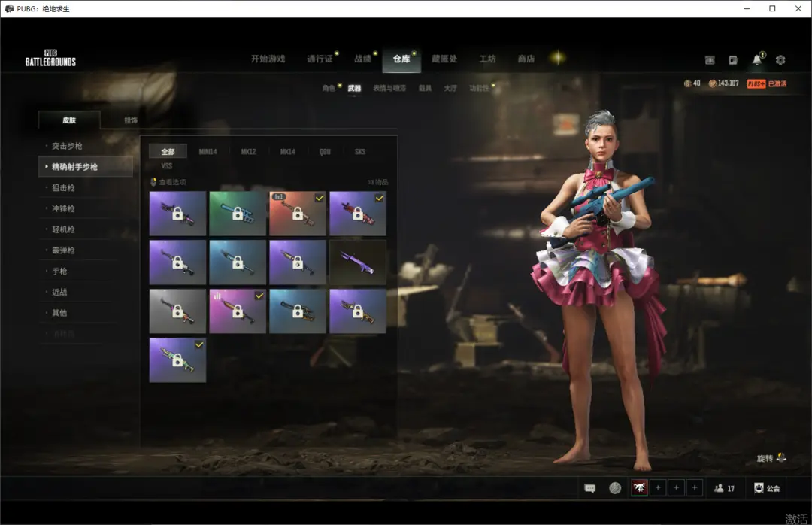
Task: Toggle the checkmark on the red-gun skin
Action: [x=380, y=198]
